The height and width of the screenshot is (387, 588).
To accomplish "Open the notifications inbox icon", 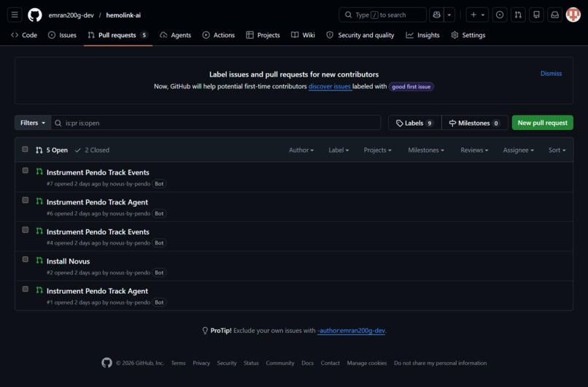I will coord(554,15).
